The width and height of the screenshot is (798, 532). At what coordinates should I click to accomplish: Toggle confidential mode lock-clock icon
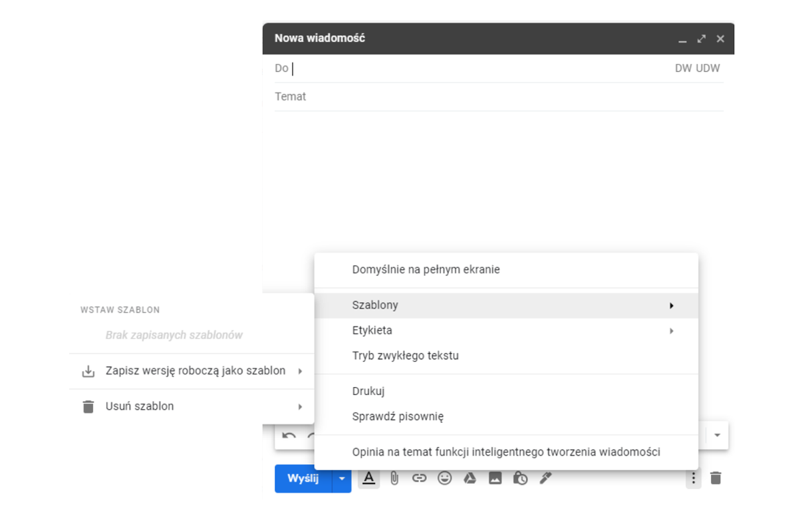point(520,478)
